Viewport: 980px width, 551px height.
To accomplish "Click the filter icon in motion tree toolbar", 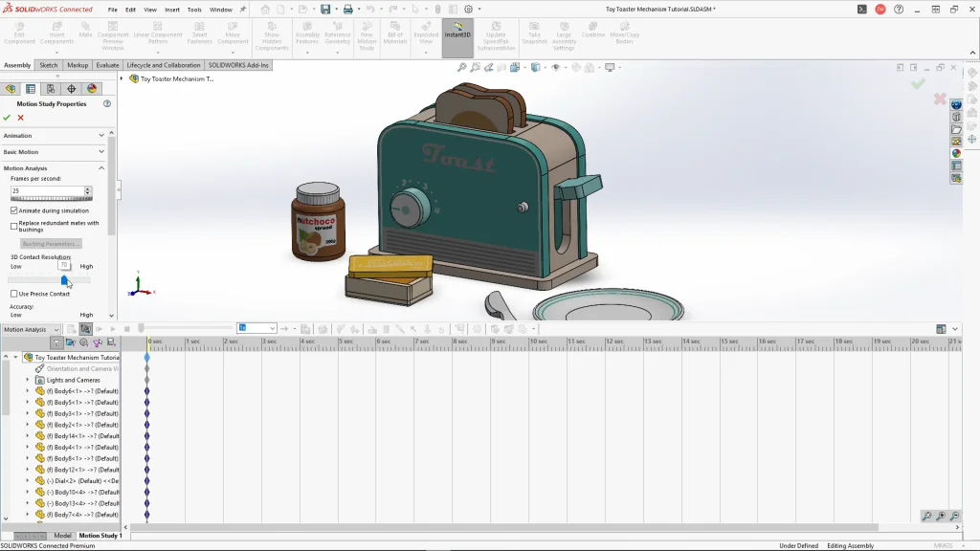I will 56,342.
